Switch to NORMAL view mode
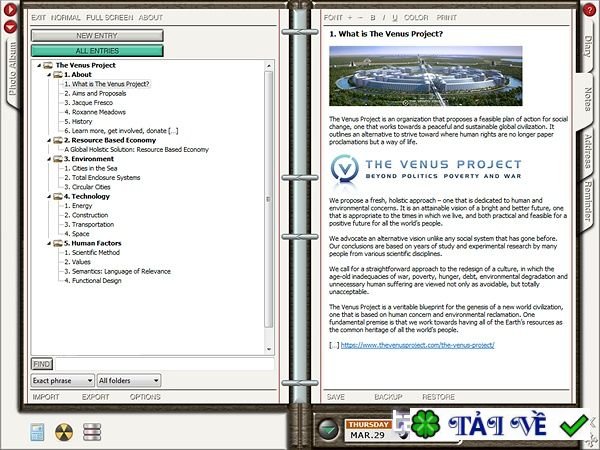This screenshot has width=600, height=450. pos(65,18)
